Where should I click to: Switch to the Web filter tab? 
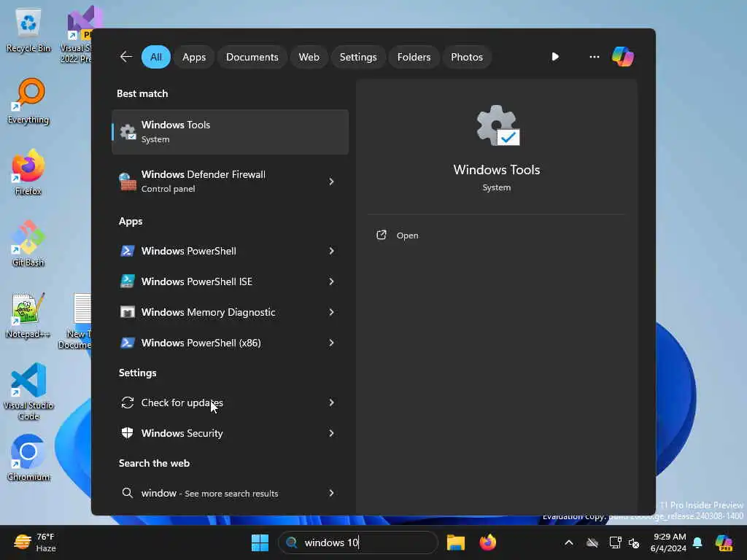(309, 57)
